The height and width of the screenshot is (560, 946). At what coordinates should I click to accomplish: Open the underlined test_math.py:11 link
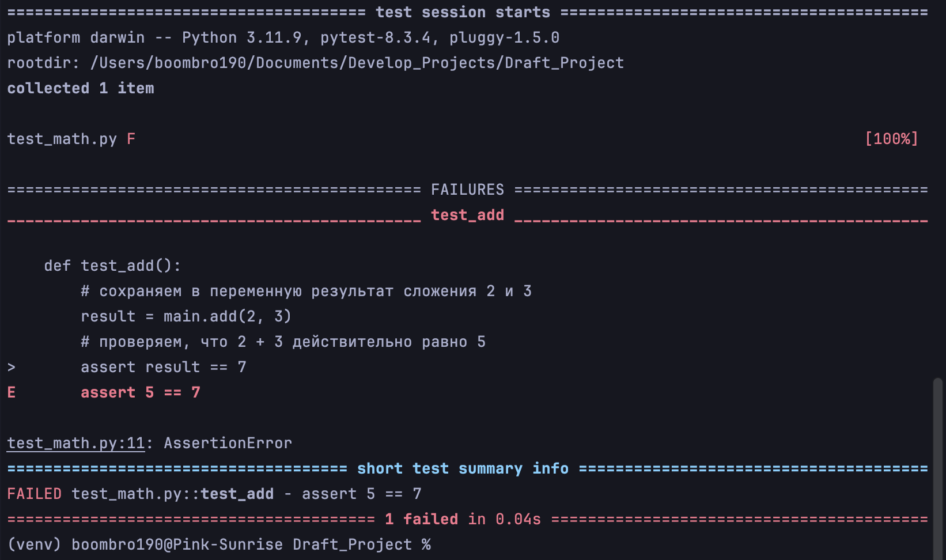(75, 443)
